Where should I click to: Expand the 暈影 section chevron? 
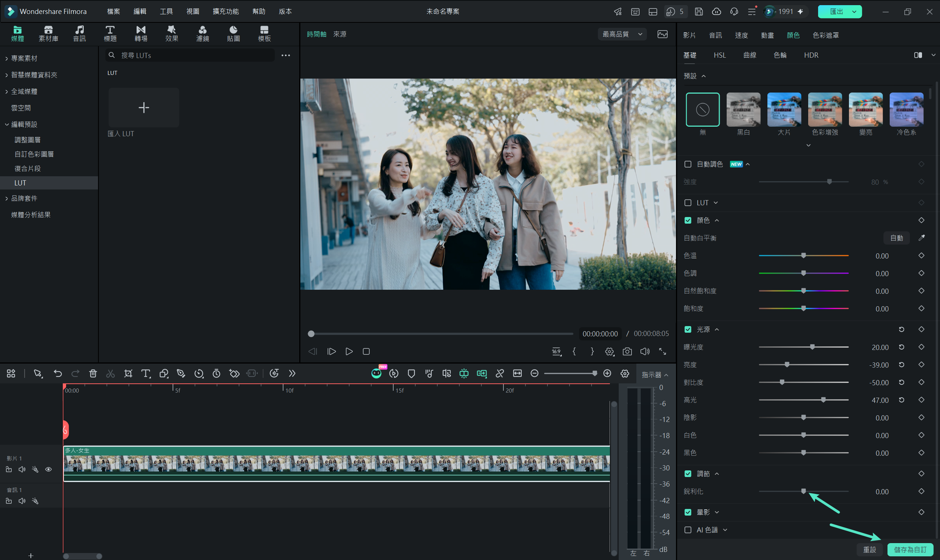[717, 512]
